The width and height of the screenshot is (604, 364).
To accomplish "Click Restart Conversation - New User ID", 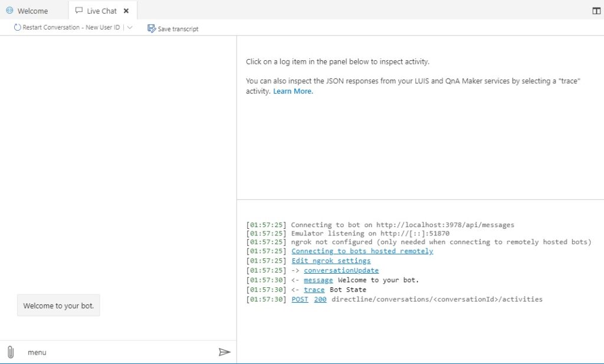I will [71, 28].
